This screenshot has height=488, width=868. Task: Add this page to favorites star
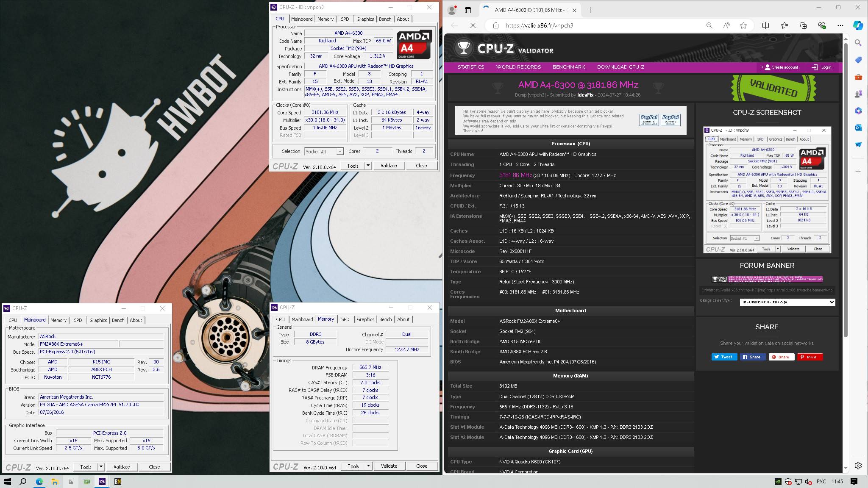(743, 25)
